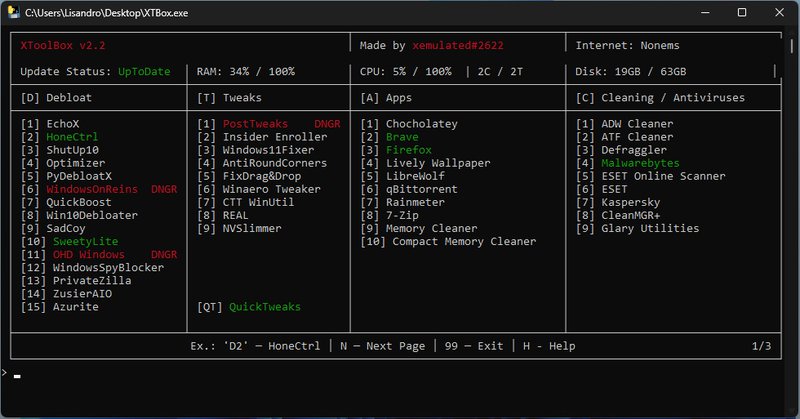Select the green HoneCtrl entry in the Debloat list
This screenshot has height=419, width=800.
(59, 137)
